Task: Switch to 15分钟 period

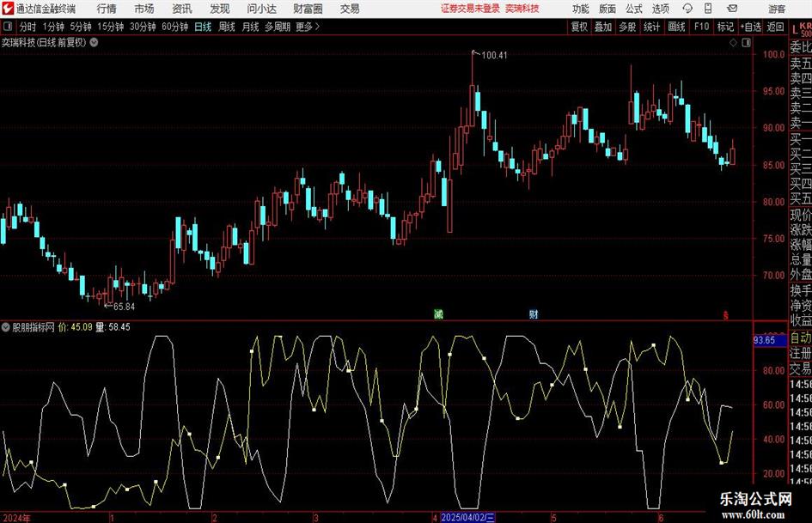Action: coord(111,27)
